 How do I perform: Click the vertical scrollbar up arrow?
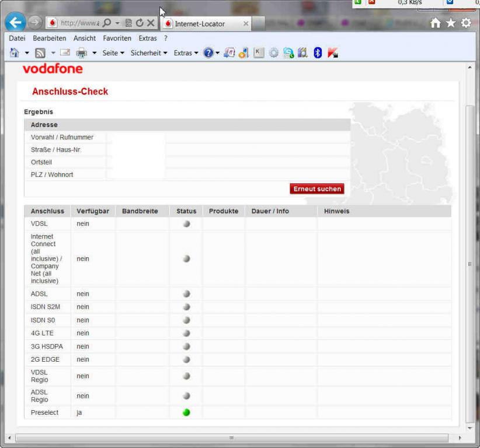[469, 67]
